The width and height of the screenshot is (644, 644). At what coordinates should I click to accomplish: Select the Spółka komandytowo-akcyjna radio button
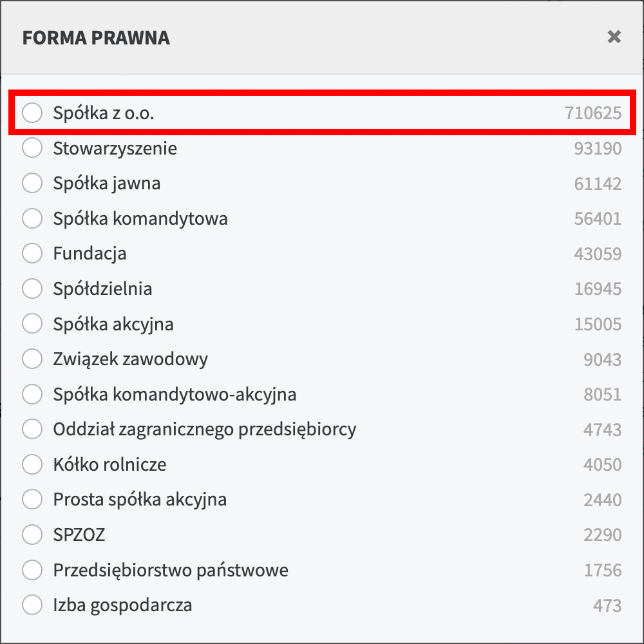coord(32,393)
